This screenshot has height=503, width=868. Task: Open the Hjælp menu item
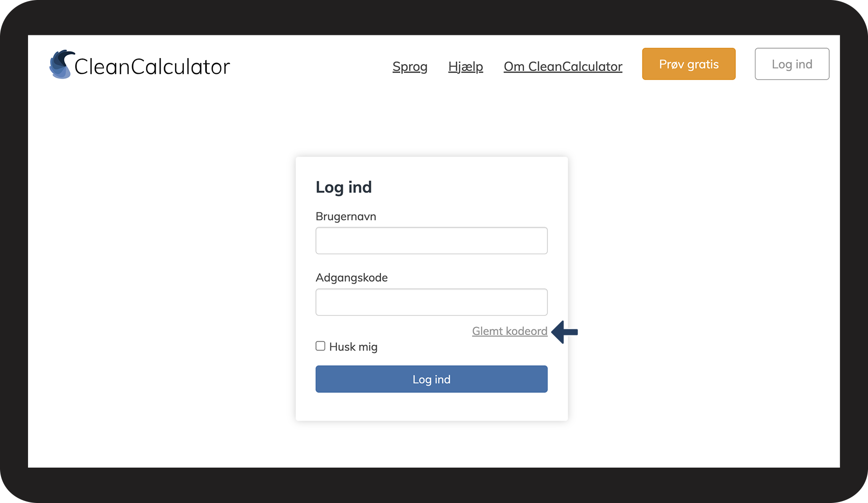(x=465, y=66)
